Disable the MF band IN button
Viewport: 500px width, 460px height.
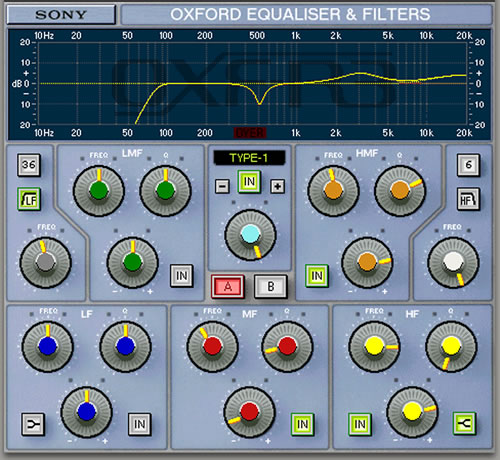tap(302, 424)
